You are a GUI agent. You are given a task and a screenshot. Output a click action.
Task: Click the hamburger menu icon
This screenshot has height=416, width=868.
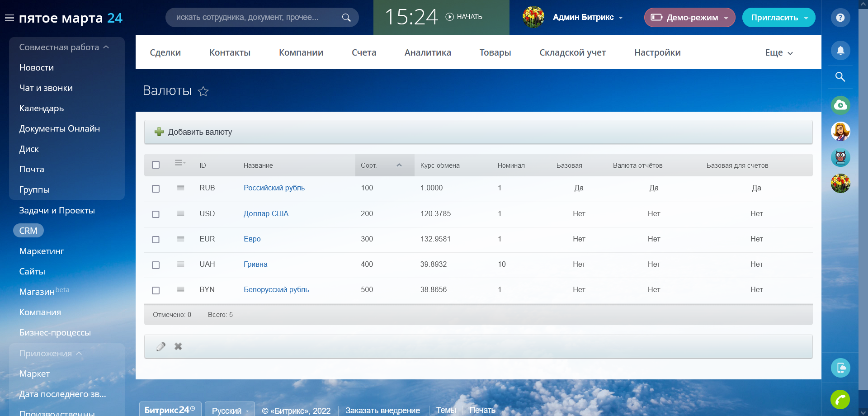(9, 18)
